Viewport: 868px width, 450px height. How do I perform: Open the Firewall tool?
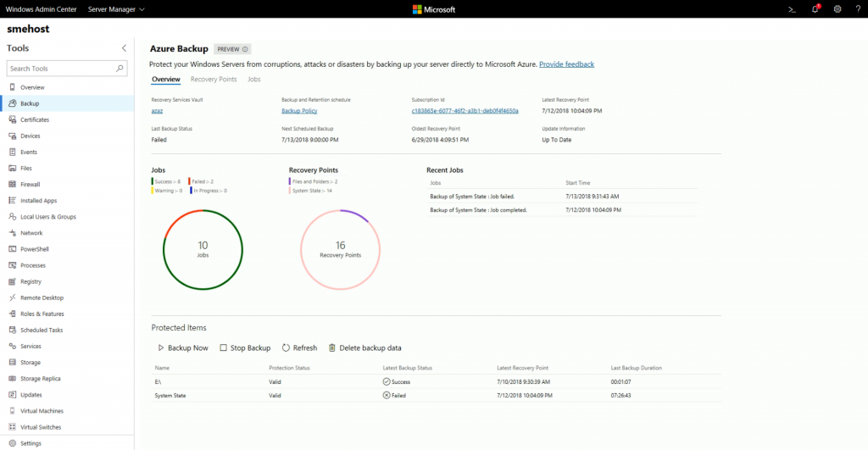tap(31, 184)
